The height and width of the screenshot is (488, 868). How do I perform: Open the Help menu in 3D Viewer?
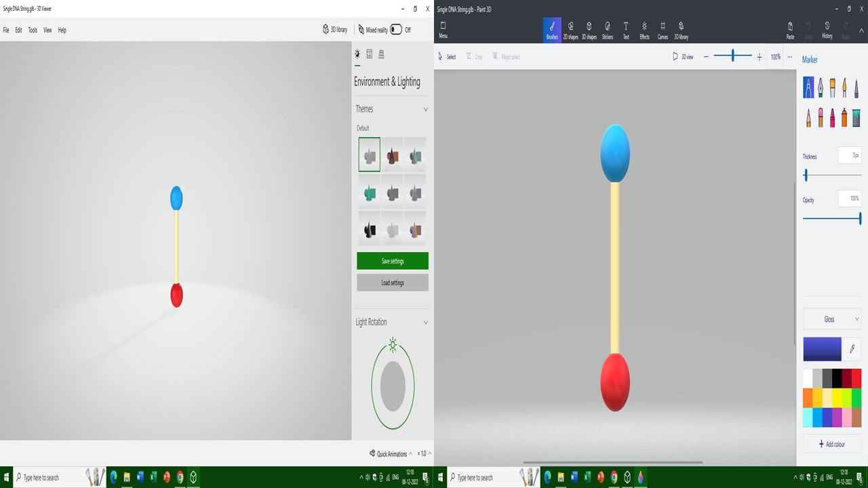pos(62,30)
